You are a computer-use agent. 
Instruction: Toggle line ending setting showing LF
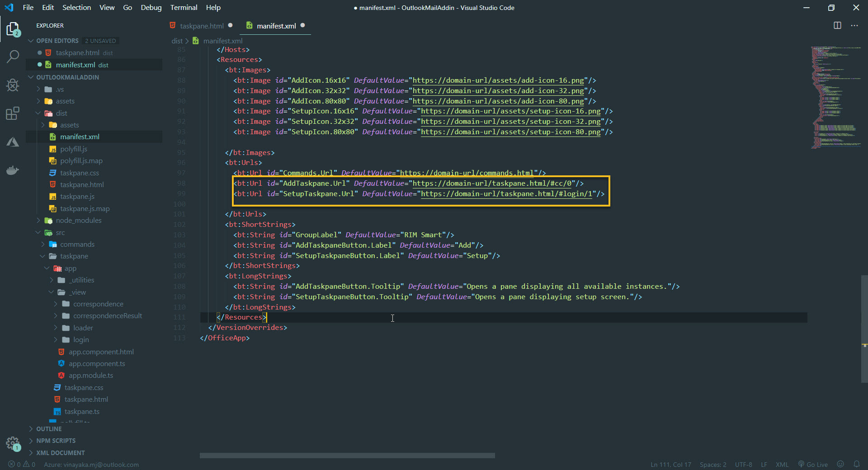[764, 464]
